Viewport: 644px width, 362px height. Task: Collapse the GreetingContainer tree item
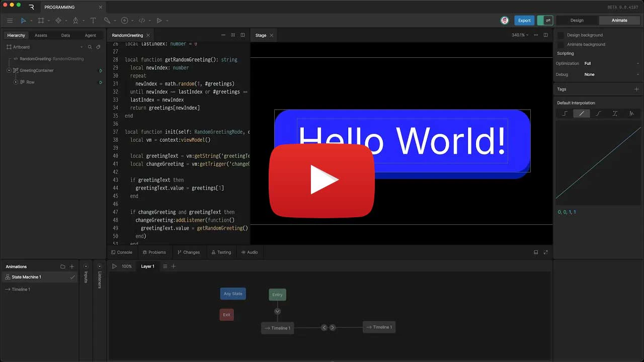tap(9, 70)
